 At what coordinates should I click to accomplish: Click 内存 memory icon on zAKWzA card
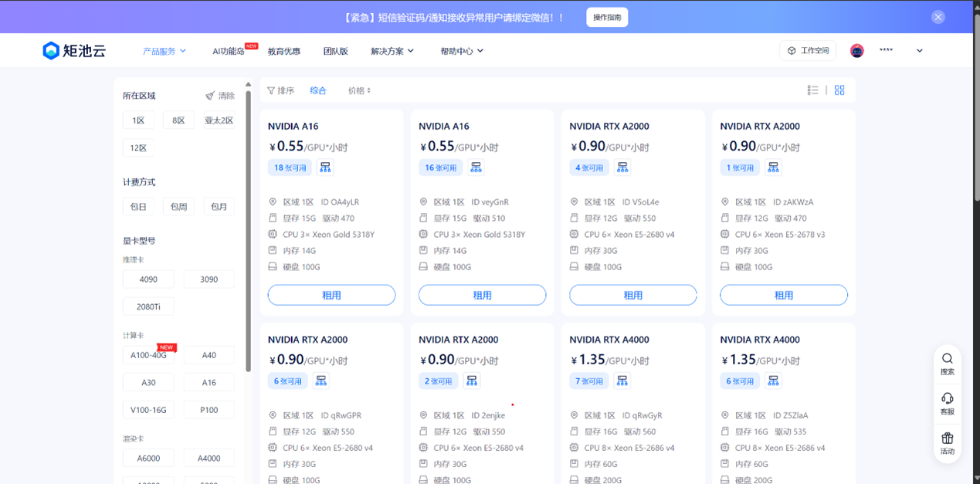coord(724,250)
